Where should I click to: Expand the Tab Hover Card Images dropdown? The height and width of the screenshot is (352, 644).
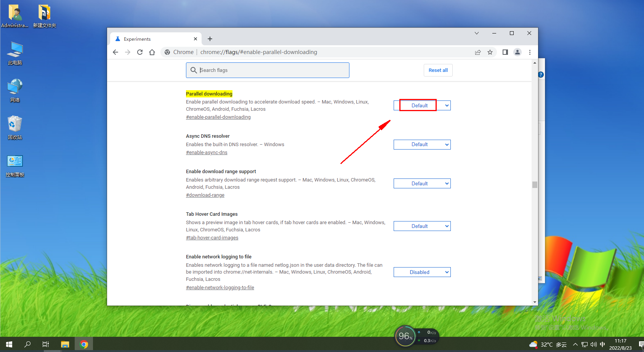point(422,226)
